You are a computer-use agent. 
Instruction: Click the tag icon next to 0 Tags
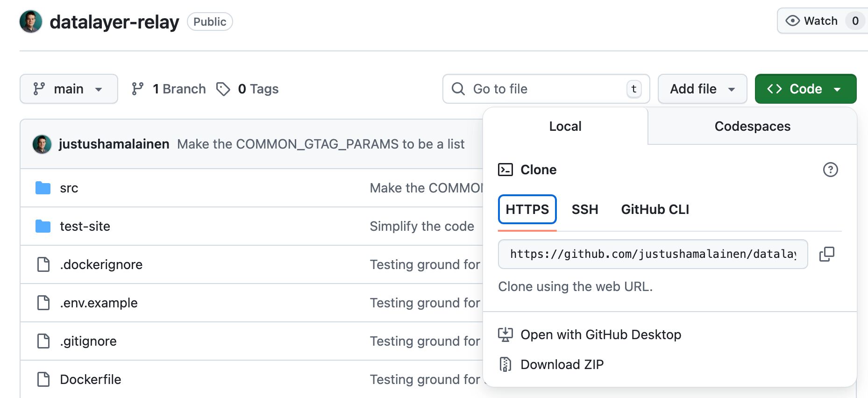pos(223,89)
